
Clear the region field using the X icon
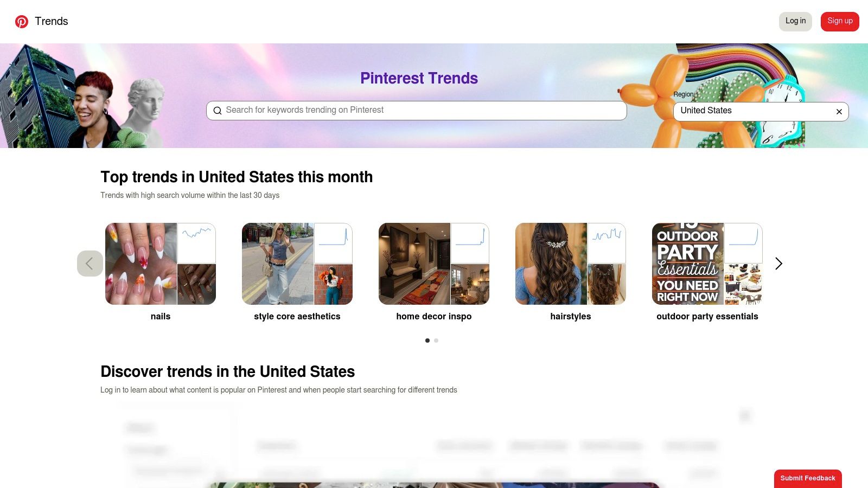[839, 112]
